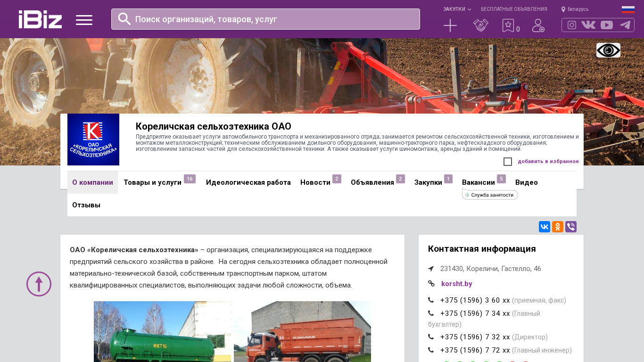
Task: Click address 231430, Кореличи, Гастелло, 46
Action: tap(491, 269)
